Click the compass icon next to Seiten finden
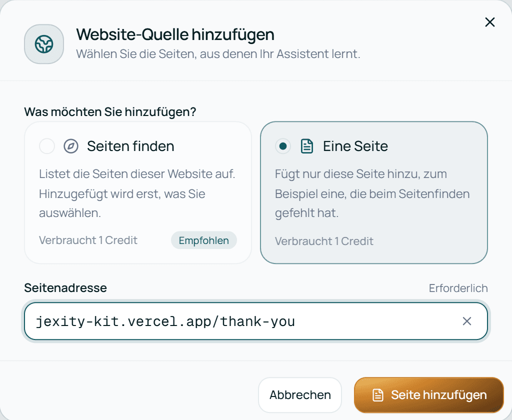 [71, 146]
